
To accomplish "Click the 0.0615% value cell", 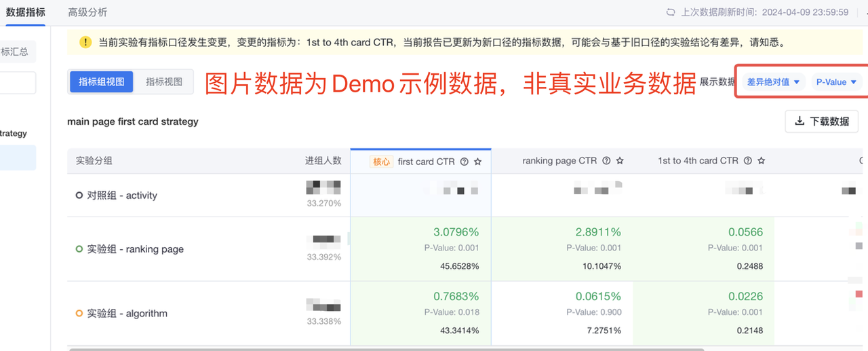I will tap(598, 297).
